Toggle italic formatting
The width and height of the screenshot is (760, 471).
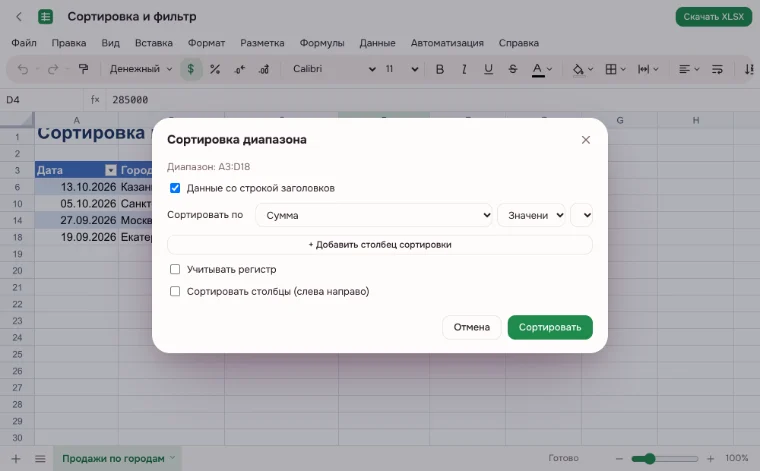pos(464,69)
